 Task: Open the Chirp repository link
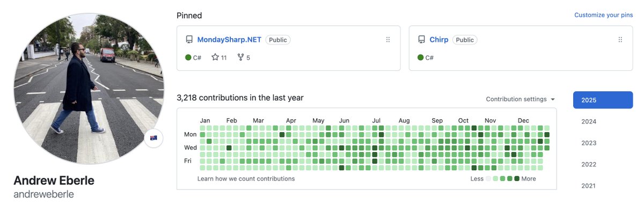439,40
